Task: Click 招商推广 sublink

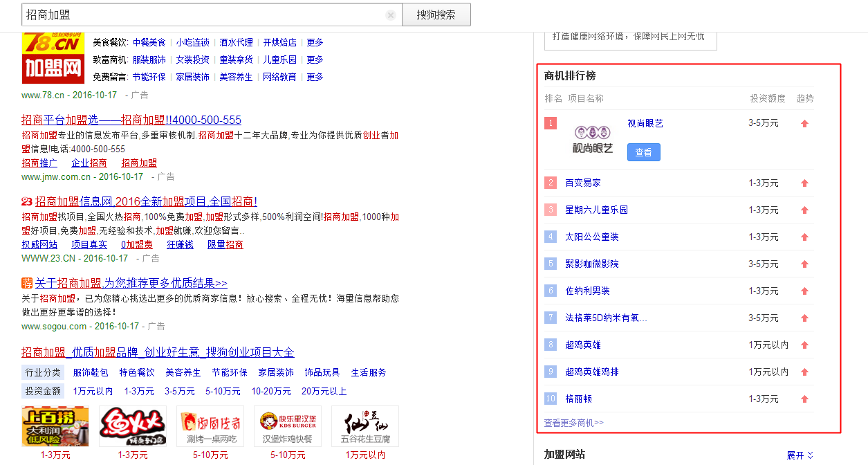Action: point(39,163)
